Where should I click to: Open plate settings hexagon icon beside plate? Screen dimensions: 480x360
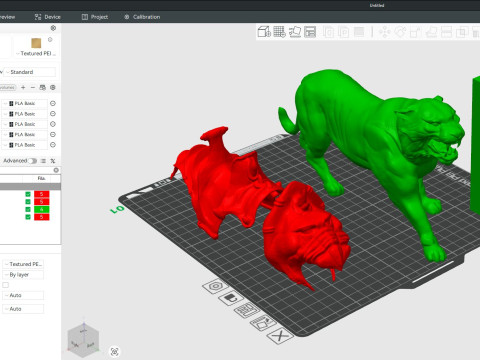pos(216,286)
